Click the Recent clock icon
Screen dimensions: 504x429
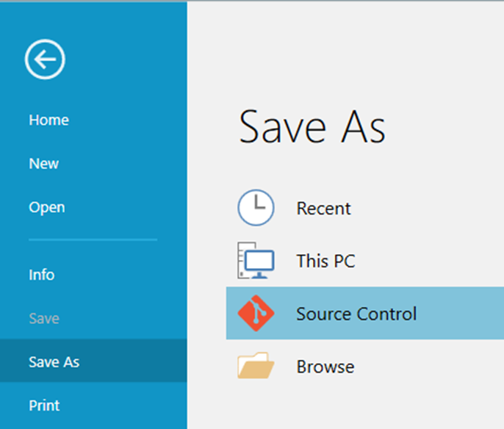click(256, 207)
